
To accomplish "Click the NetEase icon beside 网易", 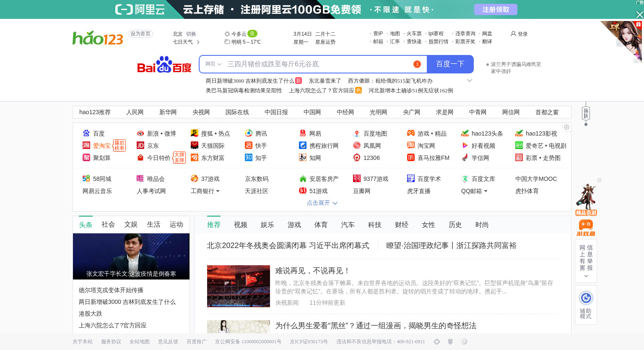I will [303, 133].
